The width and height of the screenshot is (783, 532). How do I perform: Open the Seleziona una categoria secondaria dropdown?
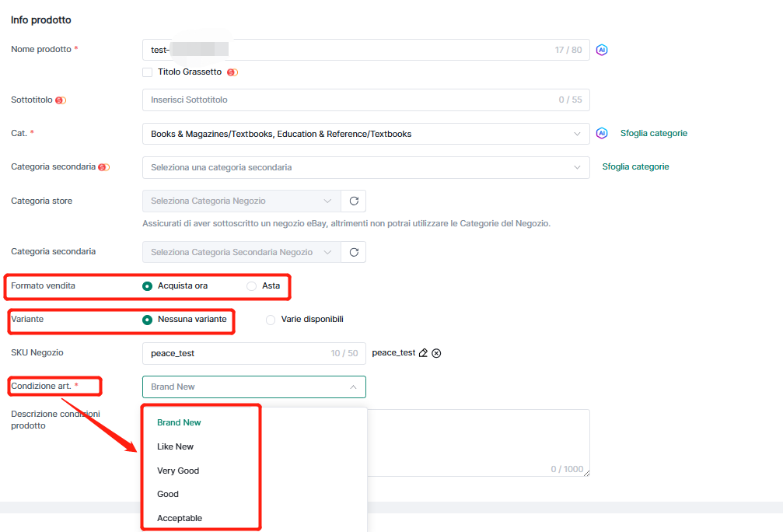click(365, 167)
